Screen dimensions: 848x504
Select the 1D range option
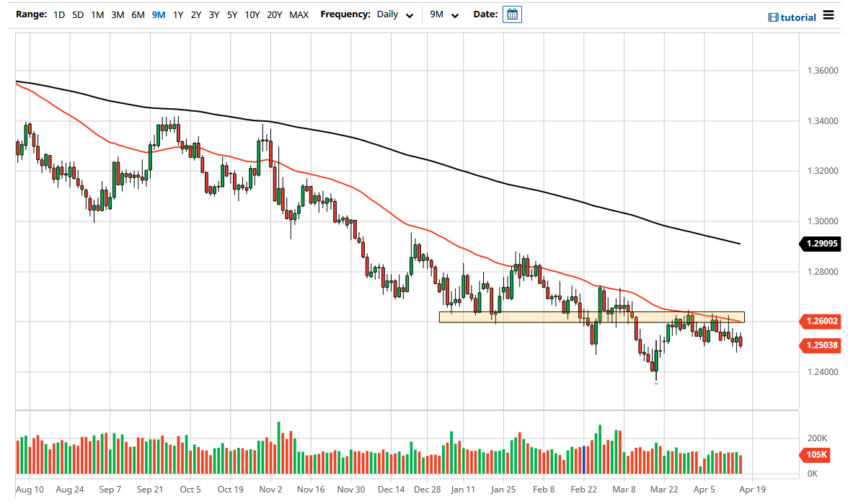pyautogui.click(x=58, y=14)
